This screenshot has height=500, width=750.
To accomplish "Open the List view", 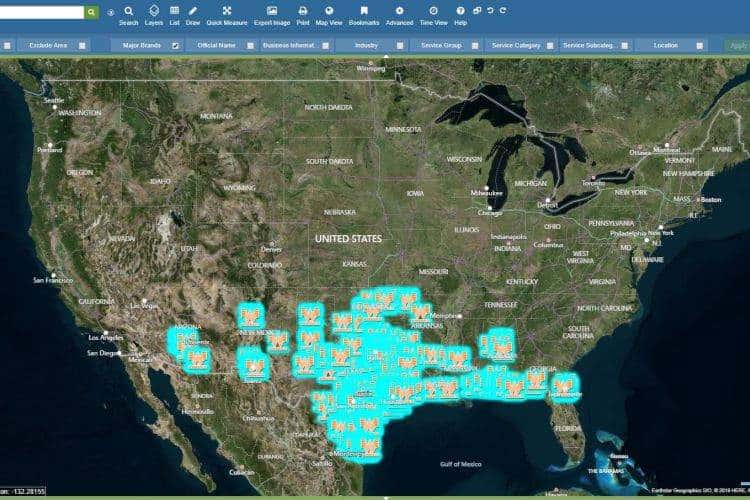I will click(x=175, y=16).
